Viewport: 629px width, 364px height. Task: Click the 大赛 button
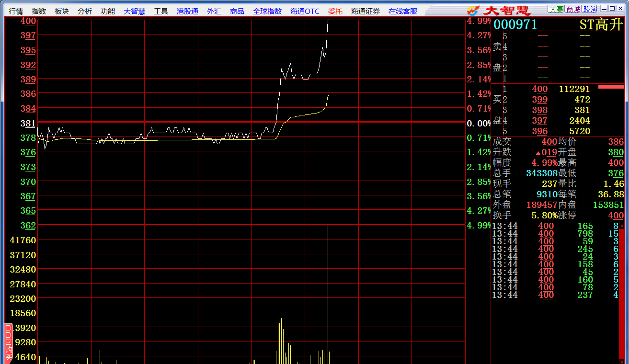[556, 9]
